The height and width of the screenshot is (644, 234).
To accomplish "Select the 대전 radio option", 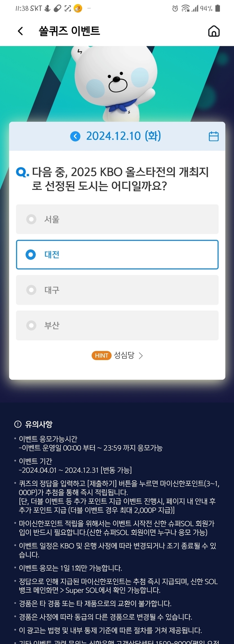I will pyautogui.click(x=31, y=255).
